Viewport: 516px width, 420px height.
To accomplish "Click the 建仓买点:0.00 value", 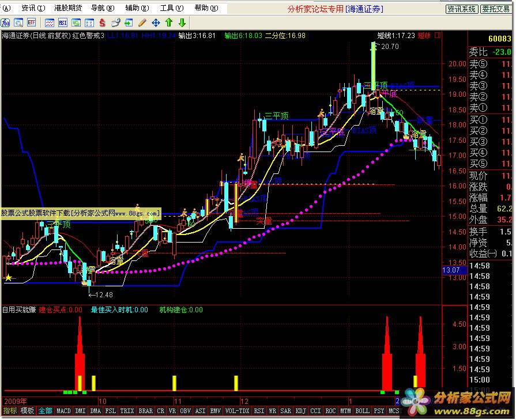I will tap(61, 309).
